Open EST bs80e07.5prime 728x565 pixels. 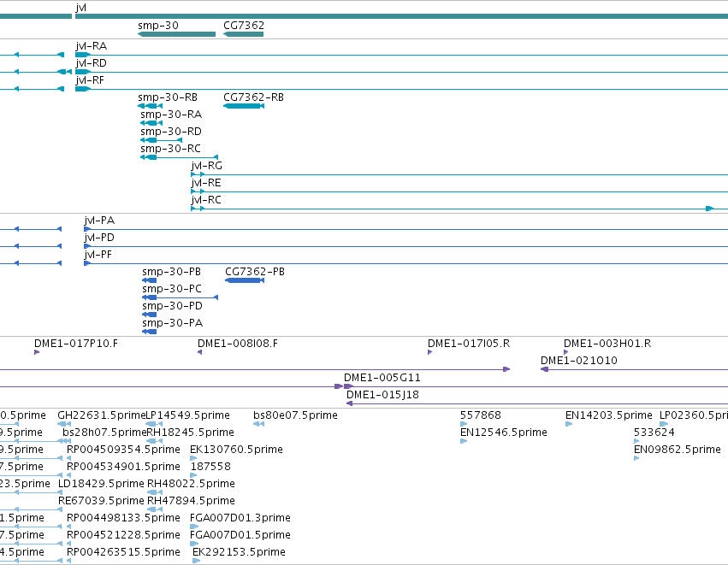tap(295, 415)
